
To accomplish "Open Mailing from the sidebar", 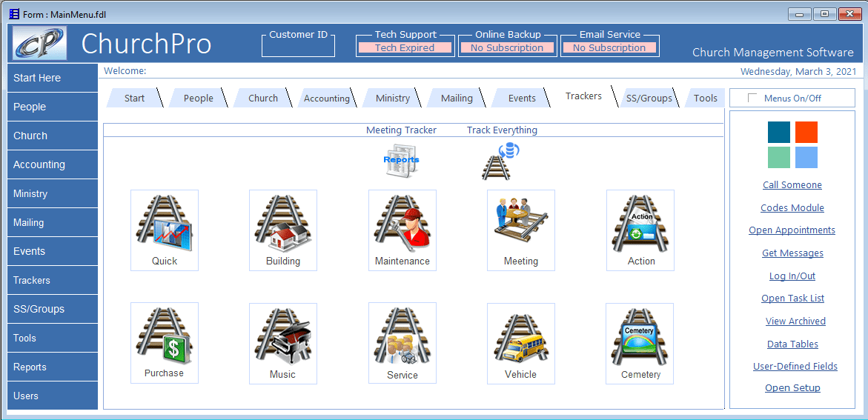I will [x=53, y=222].
